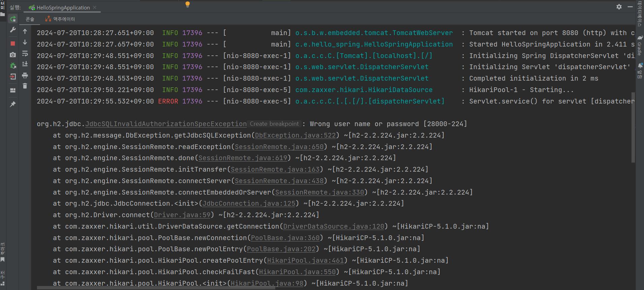644x290 pixels.
Task: Open HikariPool.java:98 link
Action: [x=267, y=284]
